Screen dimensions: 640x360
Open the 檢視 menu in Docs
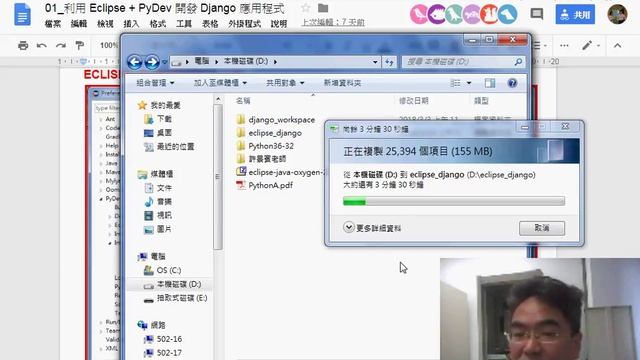pos(105,24)
